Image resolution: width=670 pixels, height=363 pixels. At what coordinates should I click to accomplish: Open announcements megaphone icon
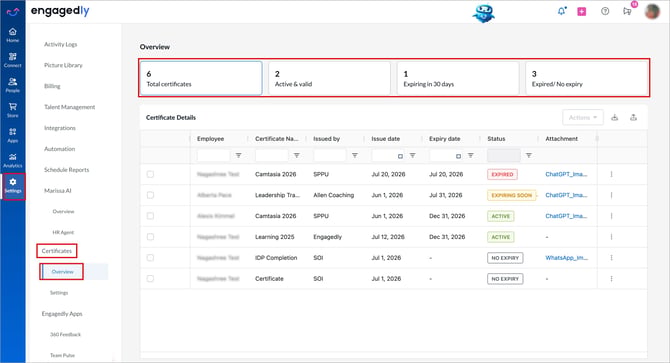point(627,11)
